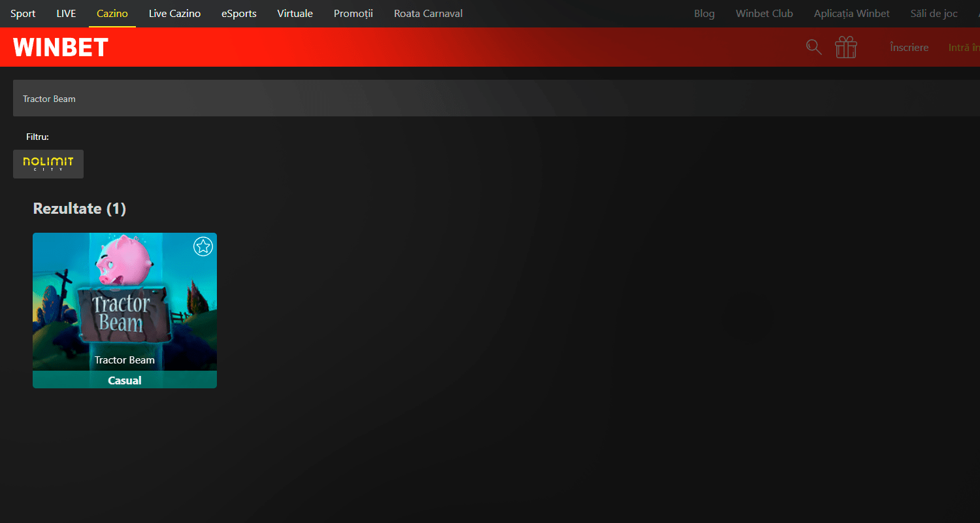Open the Tractor Beam game thumbnail
This screenshot has height=523, width=980.
coord(124,301)
